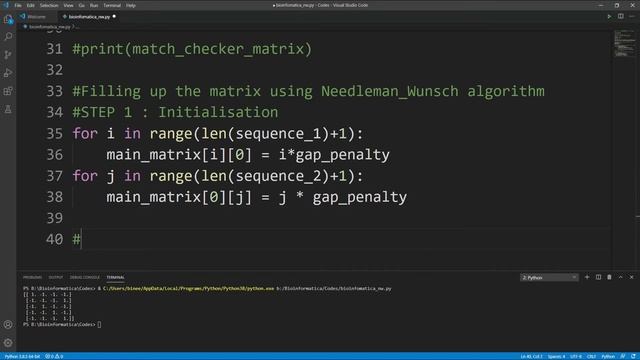This screenshot has height=360, width=640.
Task: Change line ending via CRLF in status bar
Action: click(x=591, y=356)
